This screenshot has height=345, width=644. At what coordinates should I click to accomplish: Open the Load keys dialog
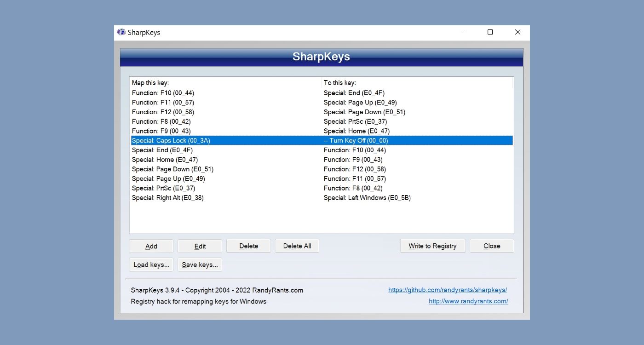[x=151, y=265]
